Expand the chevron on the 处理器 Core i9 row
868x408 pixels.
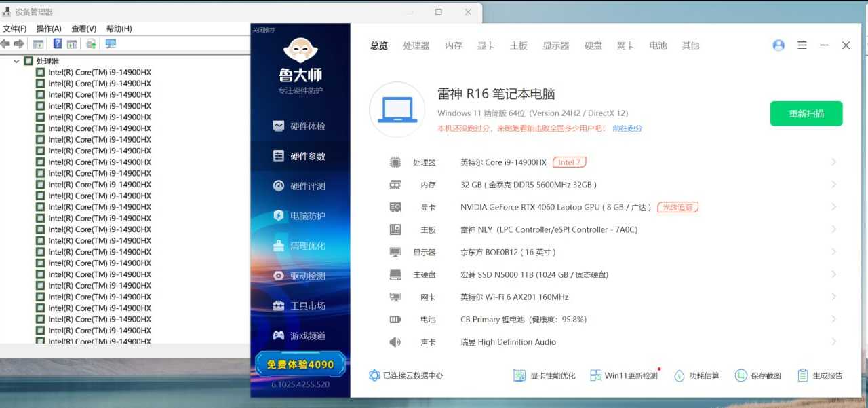pos(833,162)
